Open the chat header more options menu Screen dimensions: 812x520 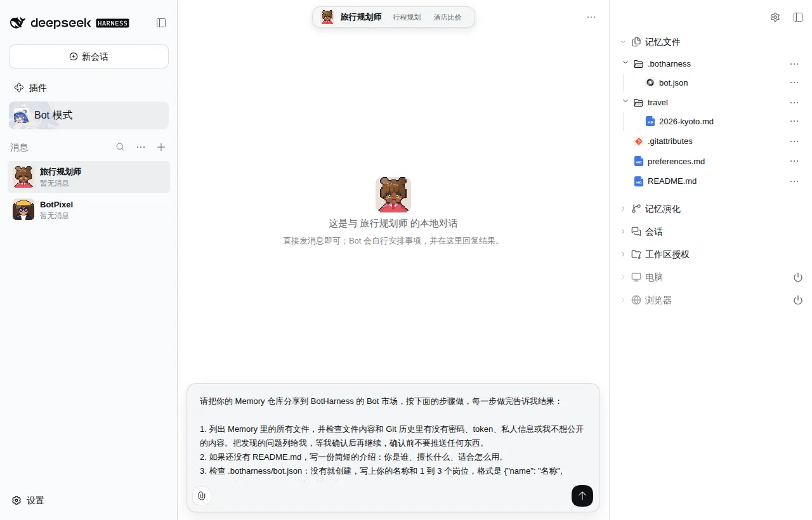(x=591, y=17)
